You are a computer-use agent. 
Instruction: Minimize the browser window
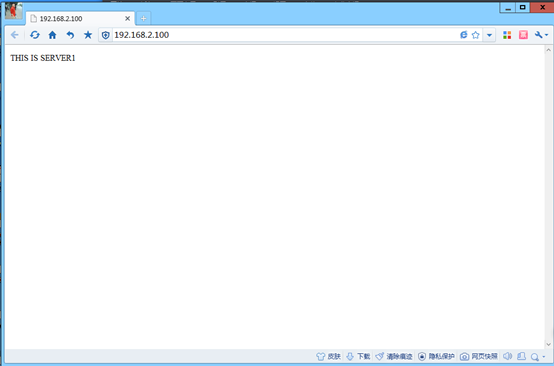pyautogui.click(x=508, y=7)
